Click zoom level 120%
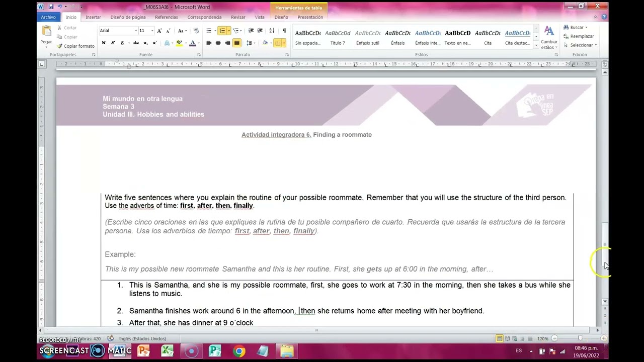644x362 pixels. (542, 339)
